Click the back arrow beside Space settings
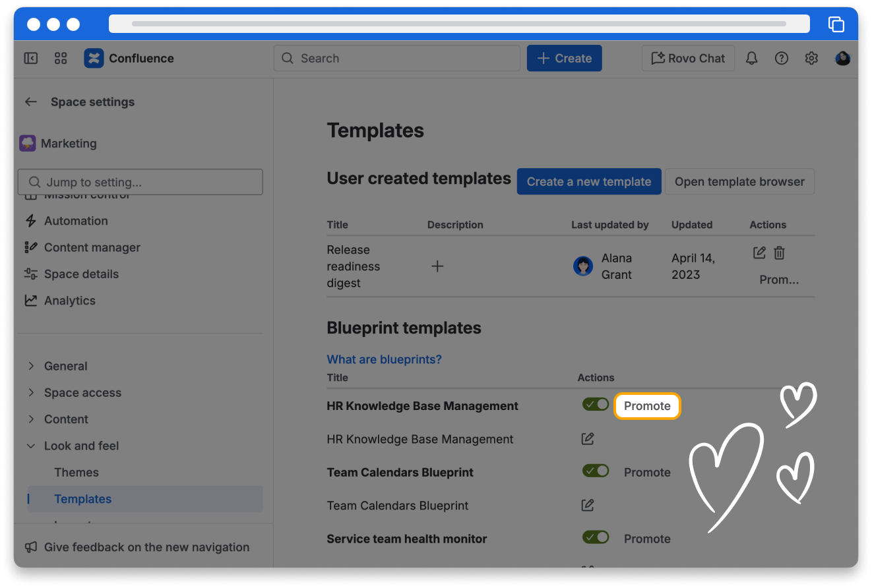The image size is (872, 588). coord(30,102)
